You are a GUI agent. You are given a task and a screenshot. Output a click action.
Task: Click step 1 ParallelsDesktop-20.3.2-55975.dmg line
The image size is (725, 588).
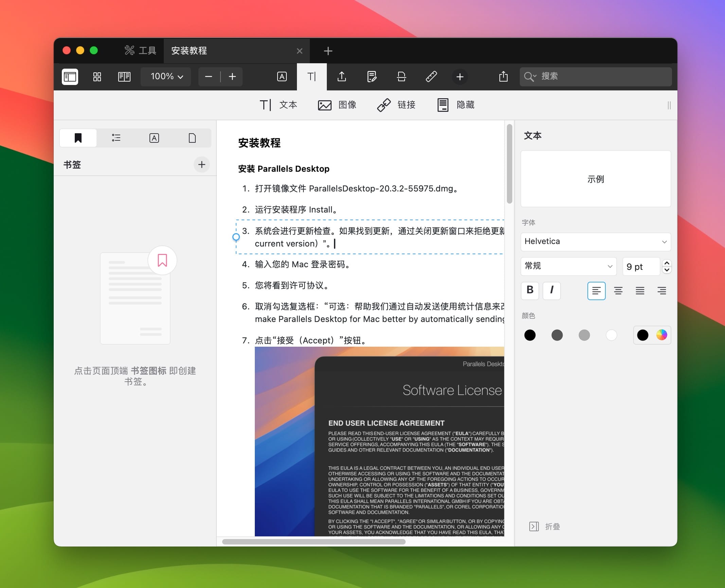pyautogui.click(x=350, y=189)
